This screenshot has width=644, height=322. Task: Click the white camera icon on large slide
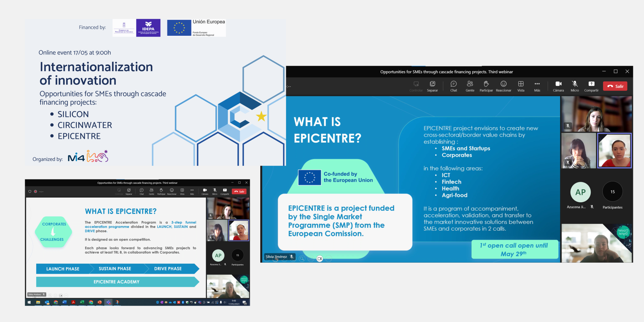tap(320, 259)
